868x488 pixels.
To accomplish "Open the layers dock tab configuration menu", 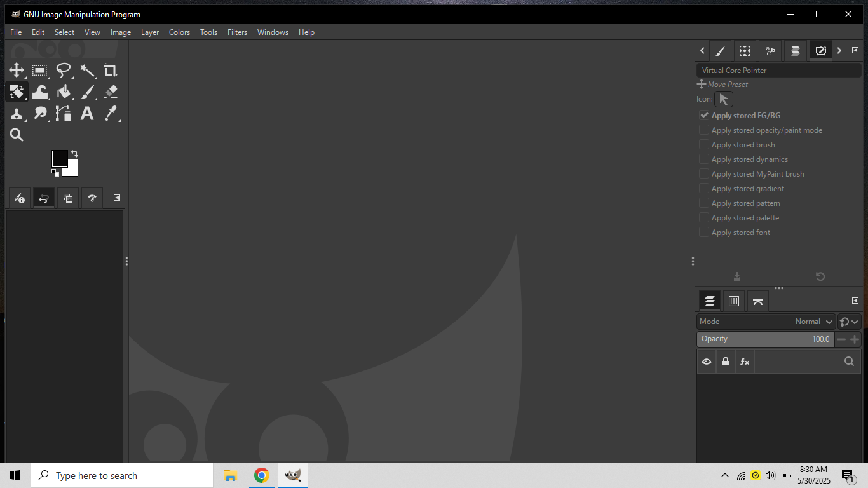I will tap(855, 301).
